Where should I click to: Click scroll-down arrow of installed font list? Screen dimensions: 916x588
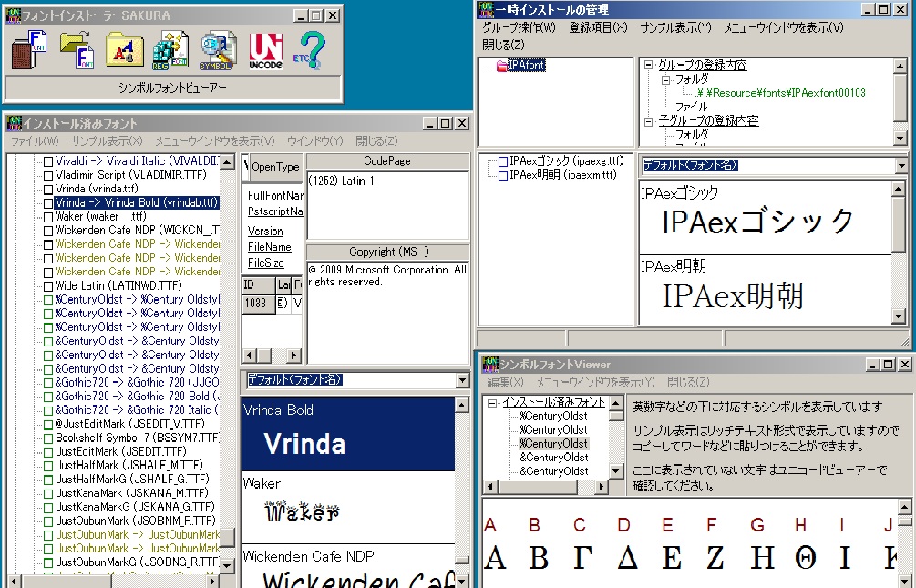pyautogui.click(x=227, y=566)
